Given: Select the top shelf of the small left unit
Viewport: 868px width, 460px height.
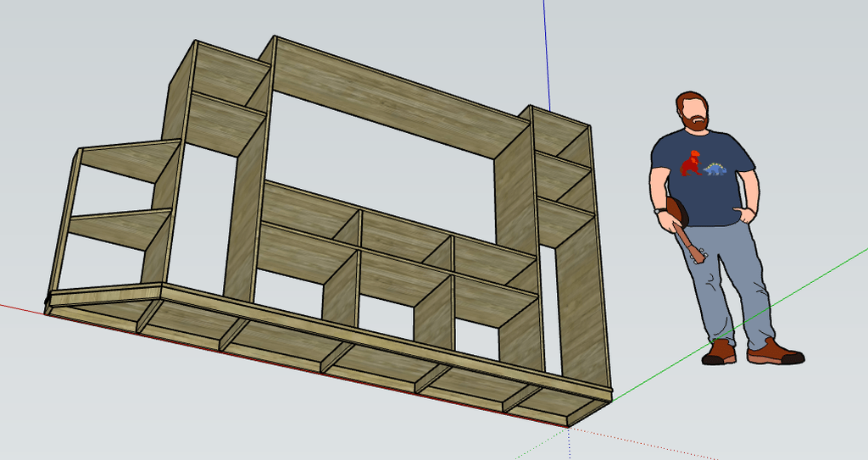Looking at the screenshot, I should click(x=127, y=159).
